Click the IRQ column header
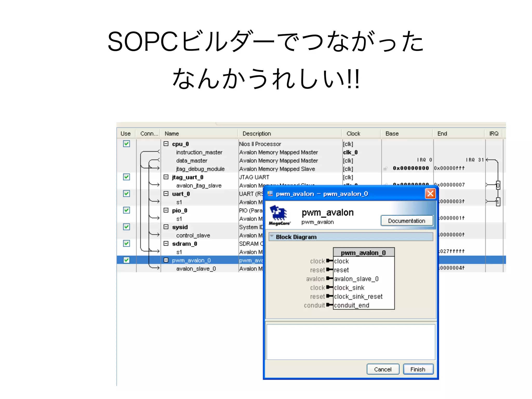This screenshot has width=532, height=399. (x=494, y=134)
